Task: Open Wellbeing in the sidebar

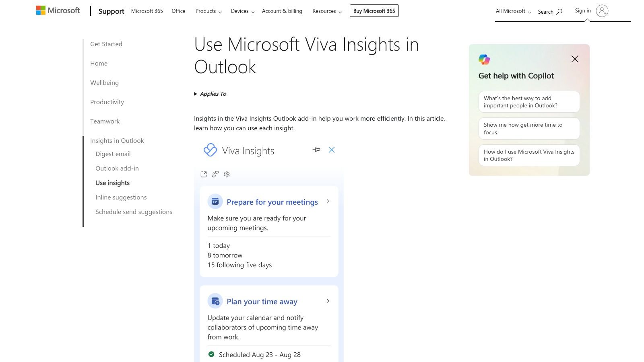Action: [104, 83]
